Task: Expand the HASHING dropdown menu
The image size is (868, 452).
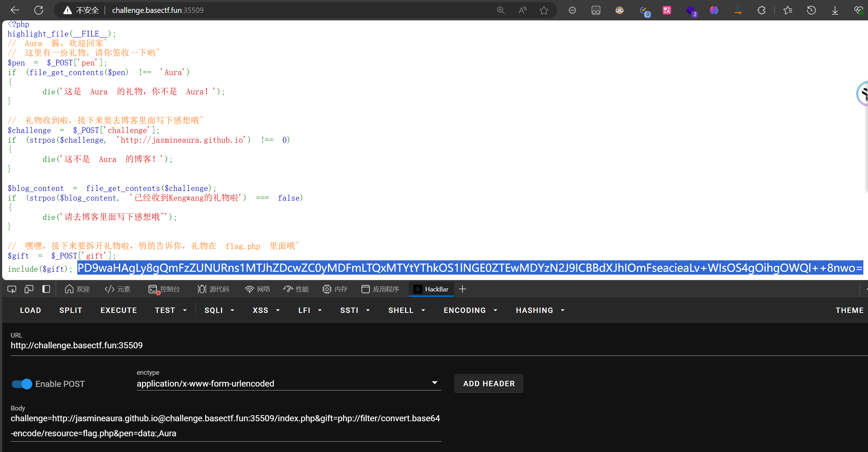Action: 540,310
